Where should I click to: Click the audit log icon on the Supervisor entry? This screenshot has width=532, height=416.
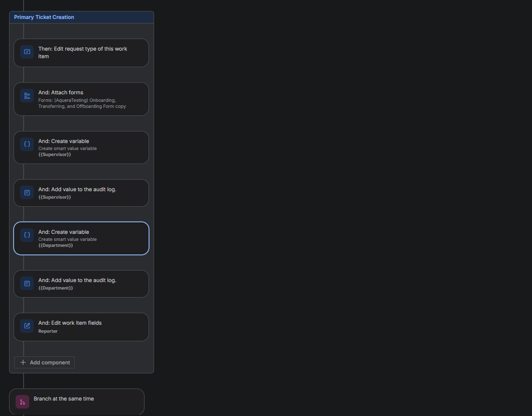point(27,192)
